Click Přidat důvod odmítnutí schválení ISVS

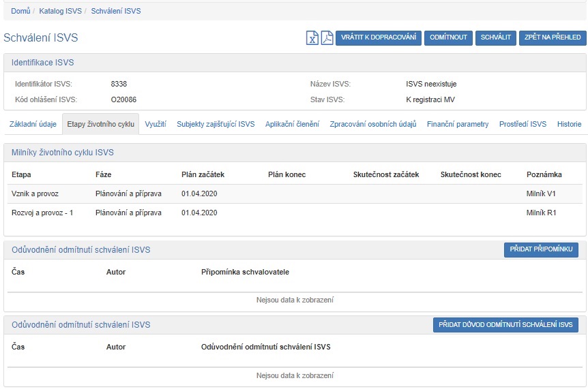[x=505, y=325]
